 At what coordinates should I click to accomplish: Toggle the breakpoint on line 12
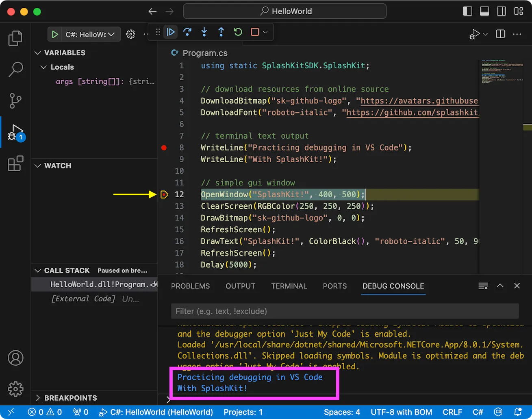click(164, 194)
